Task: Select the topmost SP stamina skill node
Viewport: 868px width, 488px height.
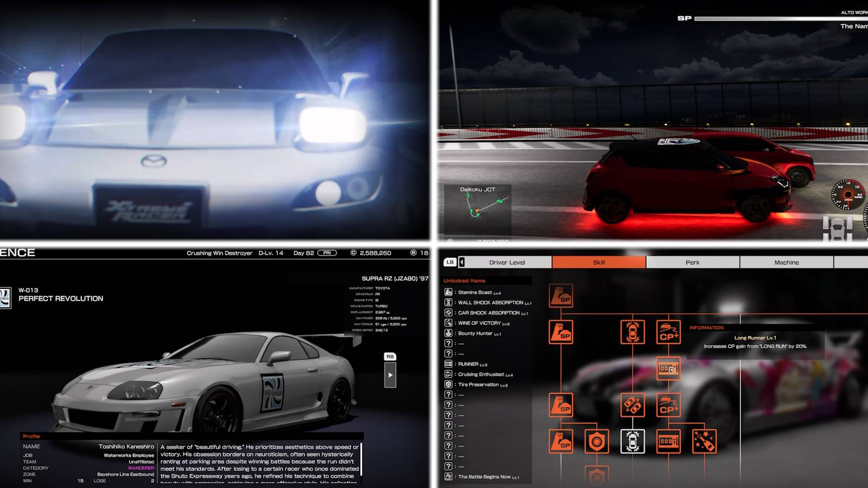Action: 561,296
